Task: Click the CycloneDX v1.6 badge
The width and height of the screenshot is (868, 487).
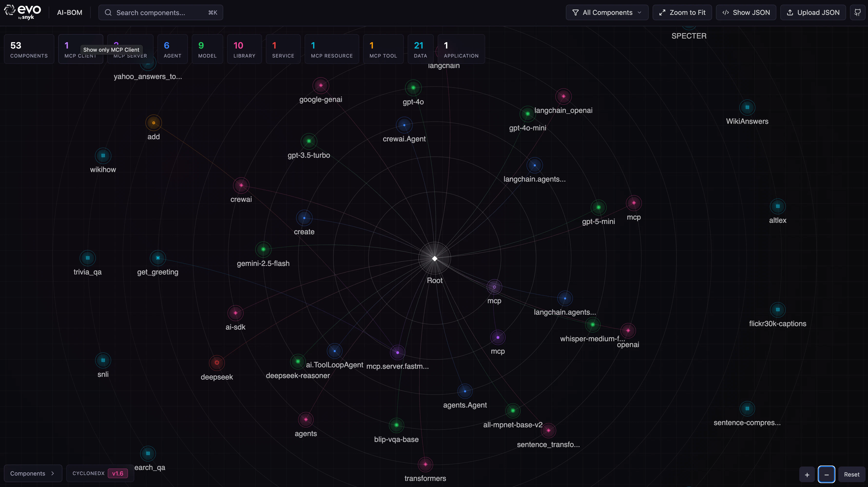Action: [100, 473]
